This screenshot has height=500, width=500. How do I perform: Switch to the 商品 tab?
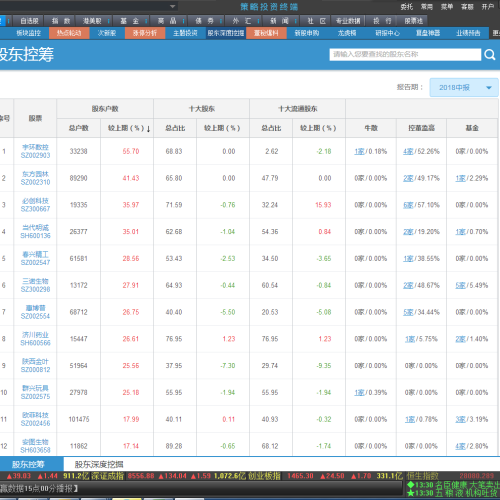click(167, 21)
